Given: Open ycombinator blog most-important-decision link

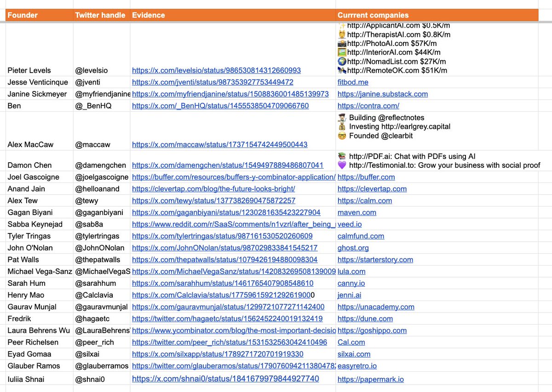Looking at the screenshot, I should [234, 330].
